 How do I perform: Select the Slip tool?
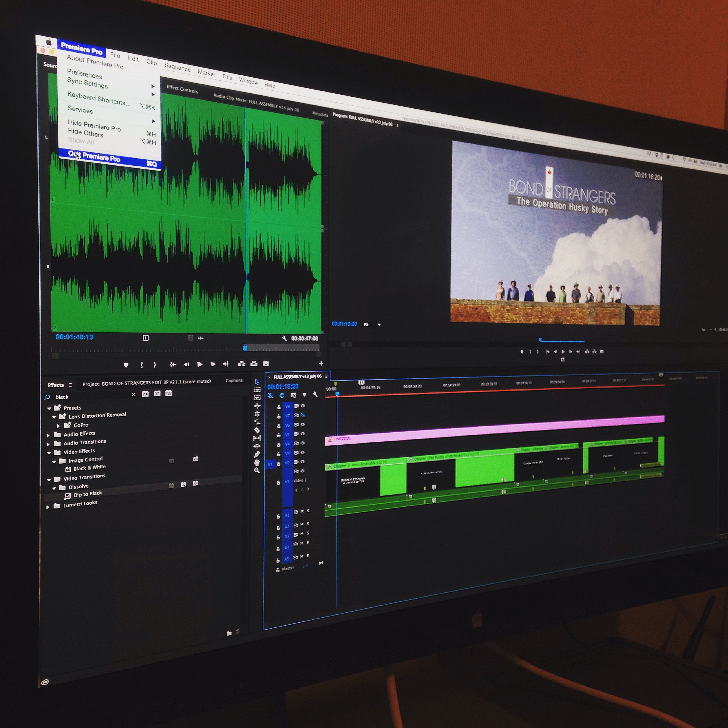257,438
